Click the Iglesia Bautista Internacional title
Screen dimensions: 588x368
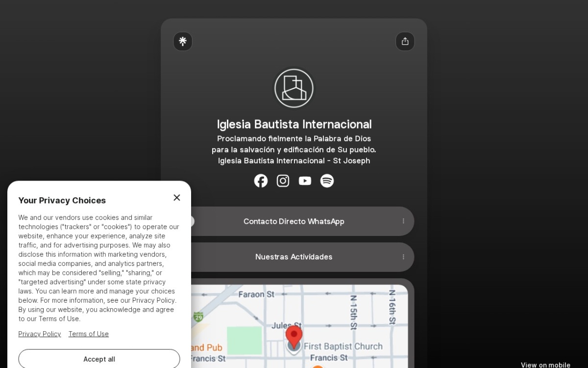(294, 124)
